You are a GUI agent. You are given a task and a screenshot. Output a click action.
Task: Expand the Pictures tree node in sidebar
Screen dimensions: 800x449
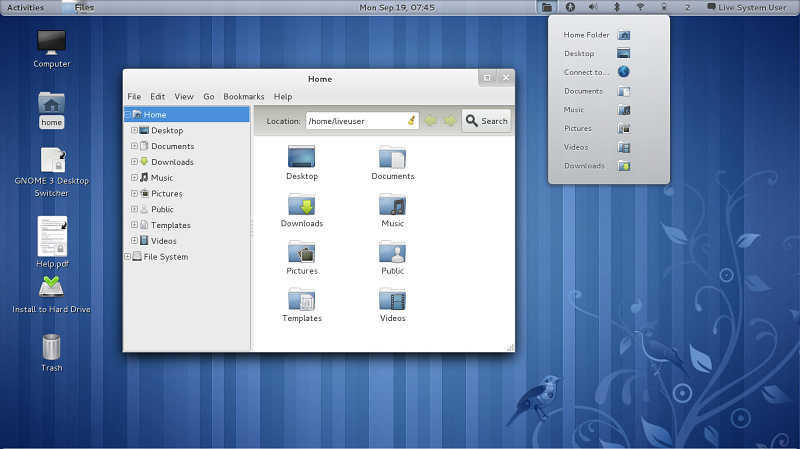point(134,194)
